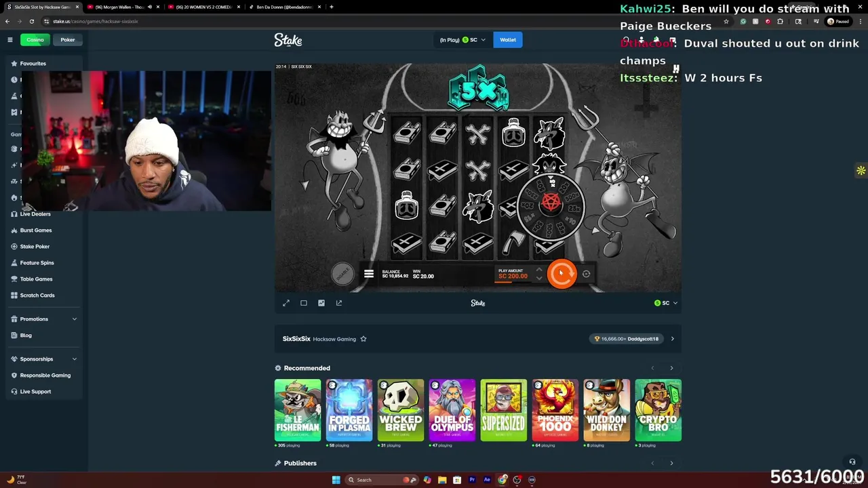Expand Daddyscott18 big win chevron
868x488 pixels.
click(672, 339)
